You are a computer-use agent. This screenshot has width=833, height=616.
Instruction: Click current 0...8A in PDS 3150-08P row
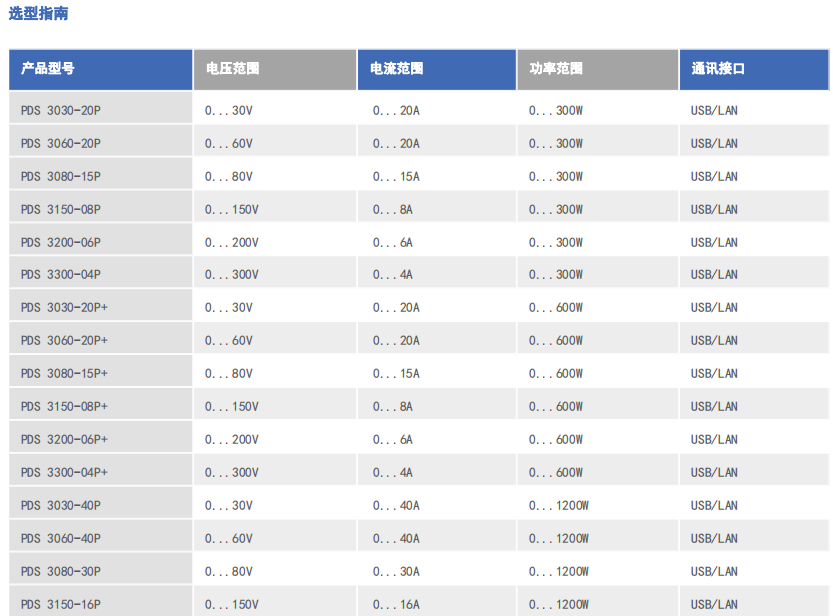pos(393,209)
